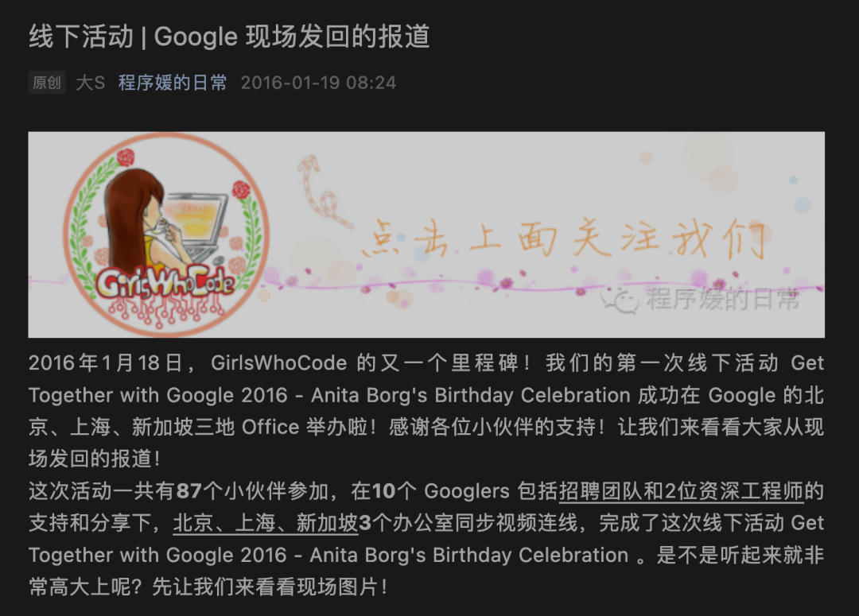The width and height of the screenshot is (859, 616).
Task: Click underlined text 招聘团队和2位资深工程师
Action: point(681,491)
